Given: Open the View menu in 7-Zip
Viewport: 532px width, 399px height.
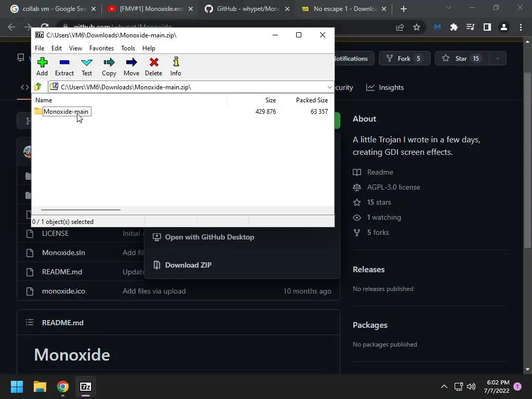Looking at the screenshot, I should pos(75,48).
